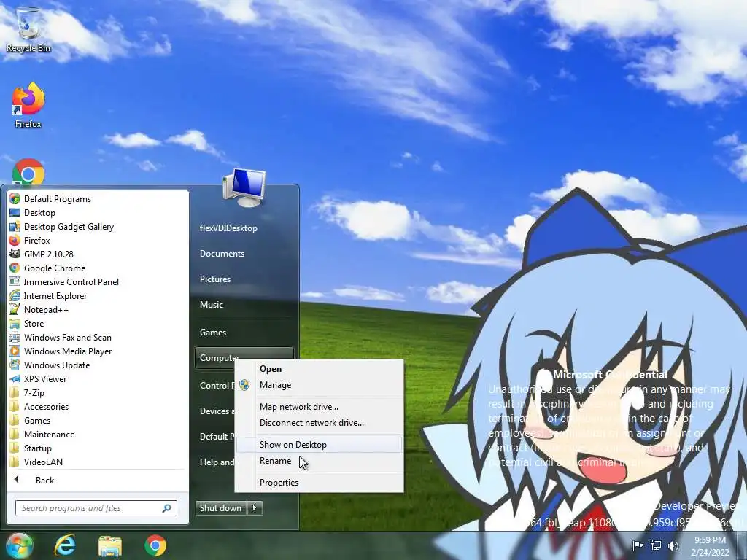
Task: Click the Search programs and files box
Action: [x=96, y=507]
